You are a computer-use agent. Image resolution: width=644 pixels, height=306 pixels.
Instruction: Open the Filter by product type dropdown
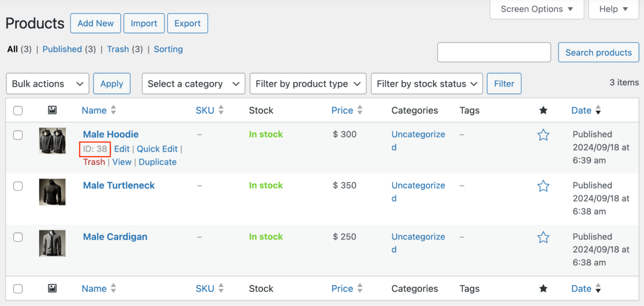click(308, 83)
